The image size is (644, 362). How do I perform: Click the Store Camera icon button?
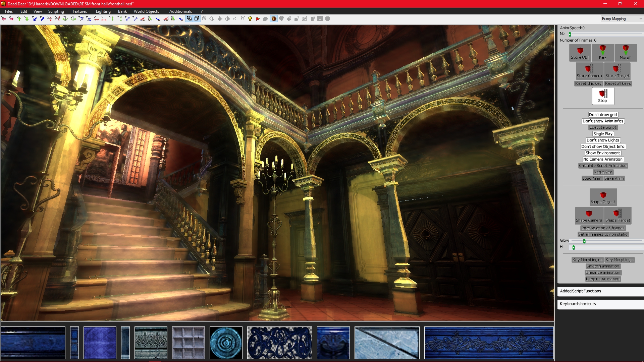pos(589,71)
